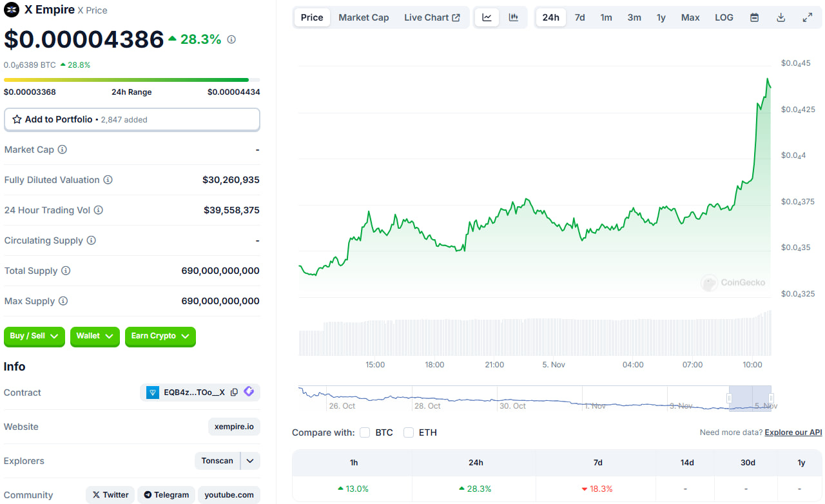Click the Max Supply info icon

(x=63, y=301)
